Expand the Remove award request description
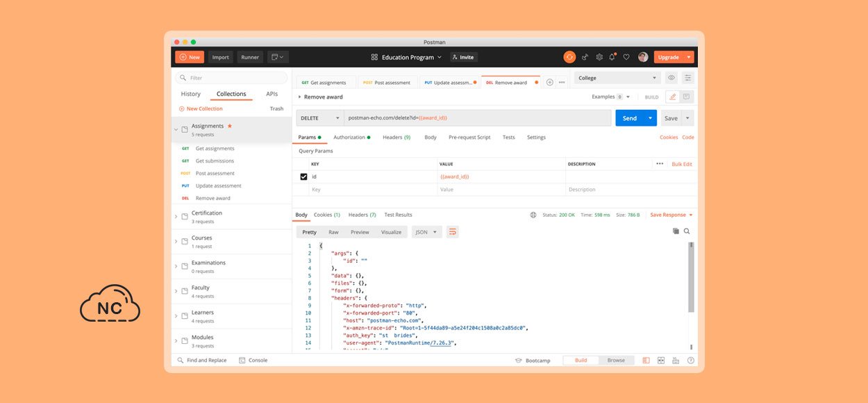 (300, 97)
